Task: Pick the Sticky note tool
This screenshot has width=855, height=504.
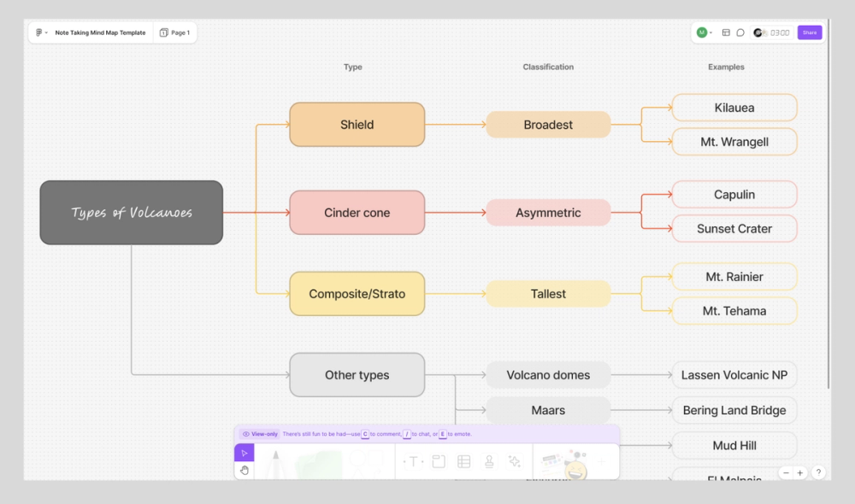Action: (x=438, y=461)
